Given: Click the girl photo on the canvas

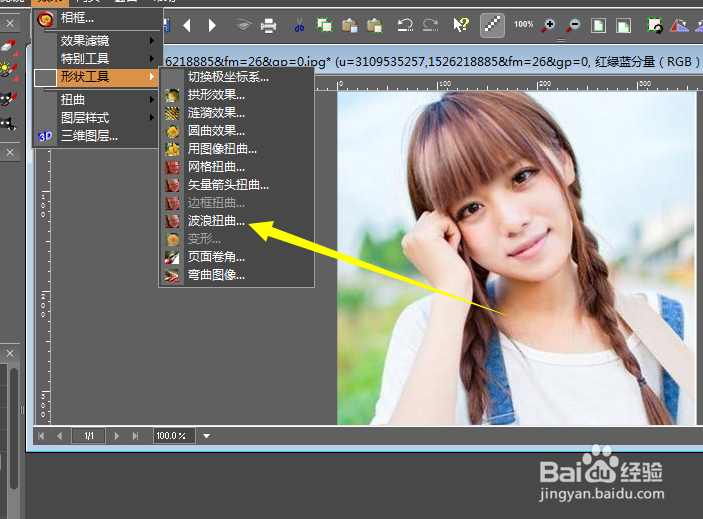Looking at the screenshot, I should 516,258.
